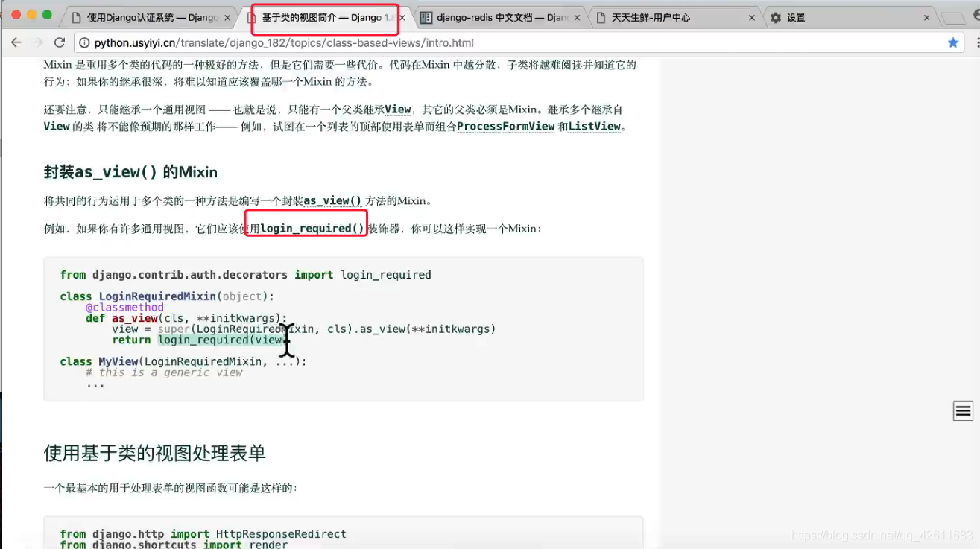
Task: Close the 使用Django认证系统 tab
Action: click(x=227, y=18)
